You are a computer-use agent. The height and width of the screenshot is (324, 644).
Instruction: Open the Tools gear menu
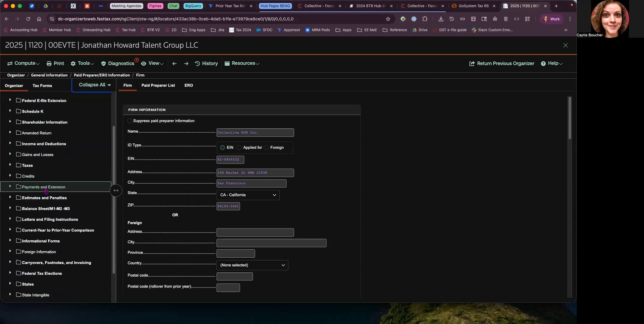[x=82, y=63]
